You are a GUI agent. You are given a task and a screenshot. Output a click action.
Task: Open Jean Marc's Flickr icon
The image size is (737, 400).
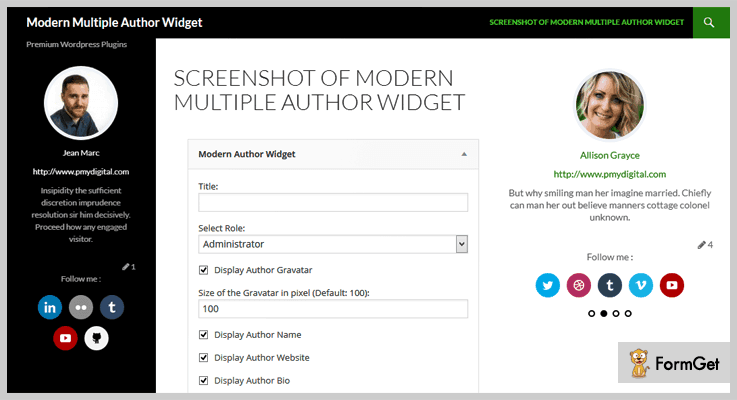[81, 307]
